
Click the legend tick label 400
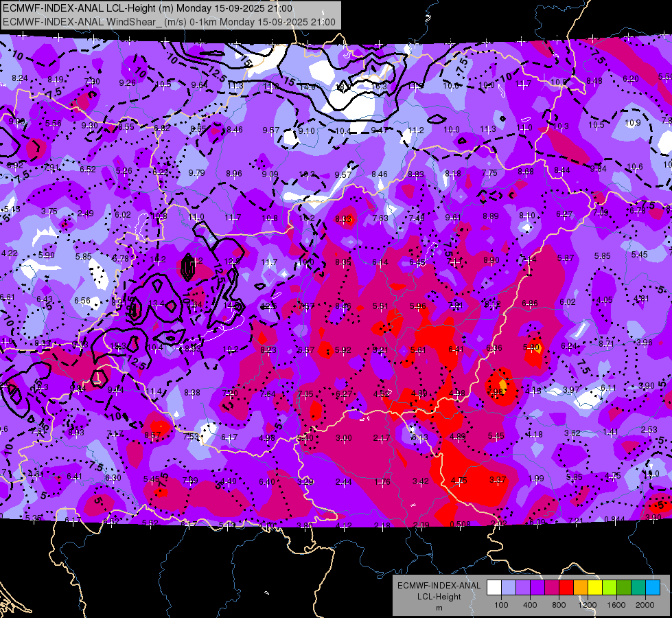[x=530, y=605]
